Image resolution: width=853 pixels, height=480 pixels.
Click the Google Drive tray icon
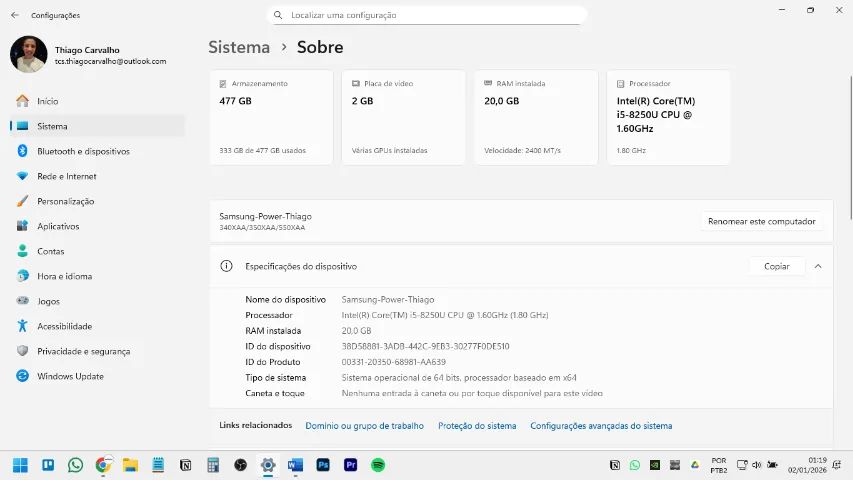695,465
